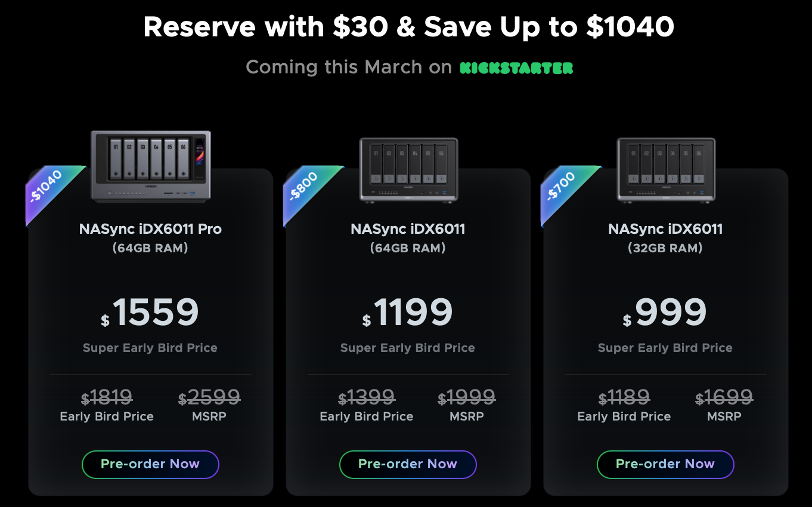Click the iDX6011 64GB RAM product image

[x=408, y=169]
